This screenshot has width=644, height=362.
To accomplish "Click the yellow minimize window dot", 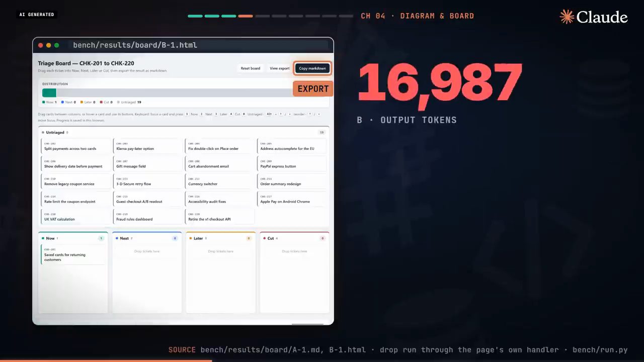I will tap(49, 45).
